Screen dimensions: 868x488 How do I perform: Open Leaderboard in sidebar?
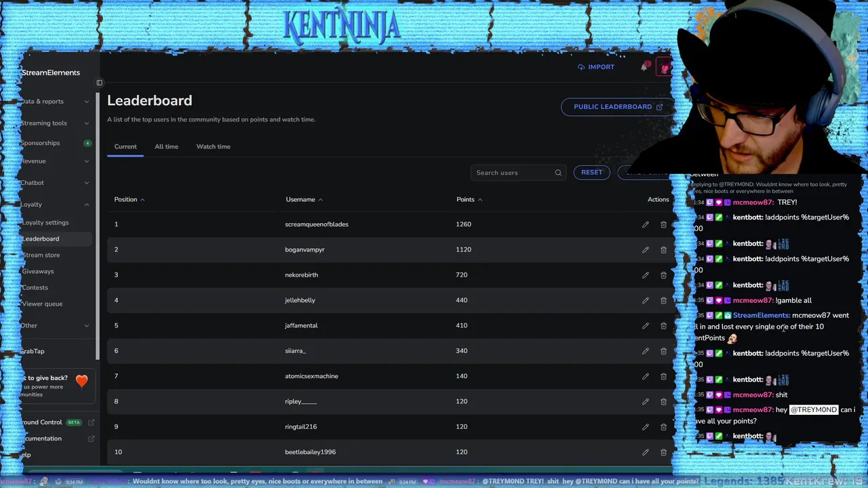41,239
